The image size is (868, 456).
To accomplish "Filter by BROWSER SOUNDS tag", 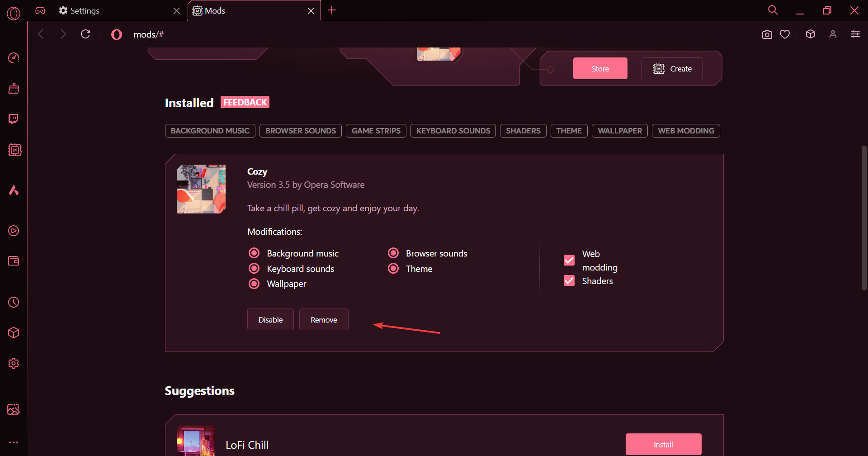I will pyautogui.click(x=301, y=131).
